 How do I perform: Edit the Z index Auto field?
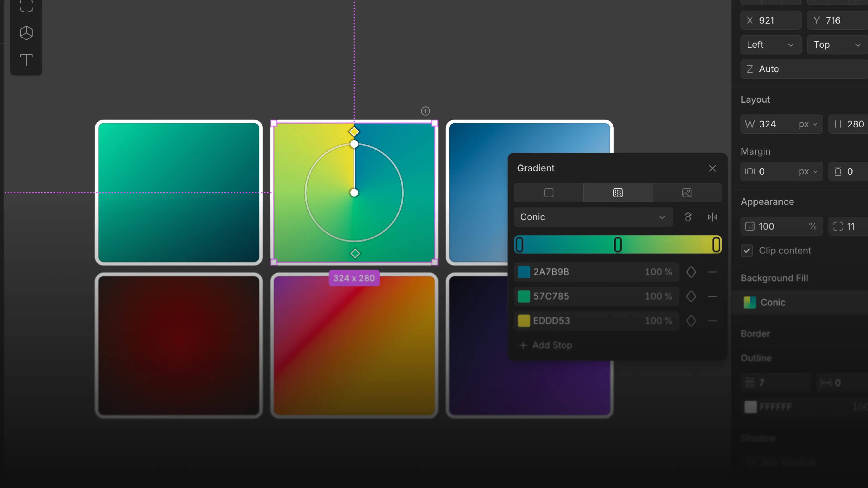tap(804, 69)
